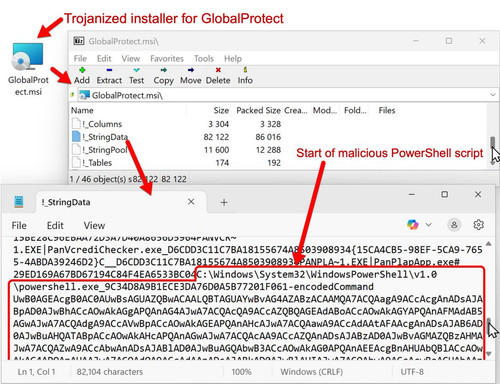Open 7-Zip Help menu
The image size is (500, 384).
[233, 59]
